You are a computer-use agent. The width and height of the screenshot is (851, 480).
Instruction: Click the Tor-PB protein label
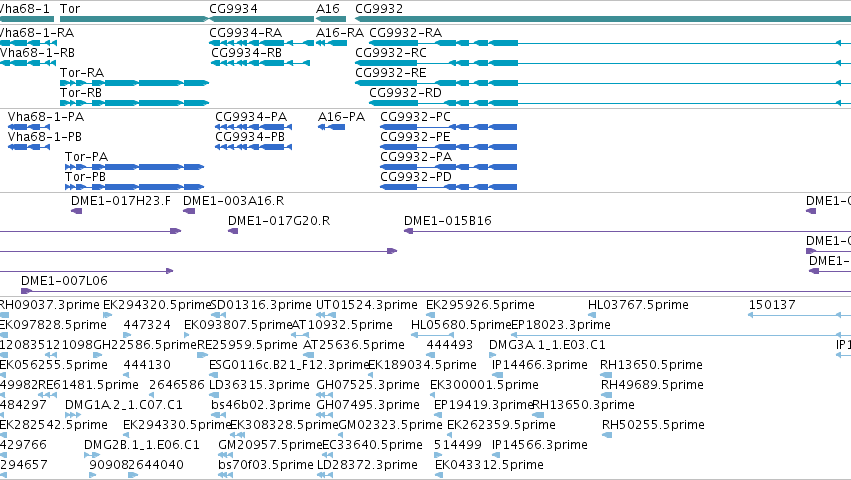click(x=85, y=177)
